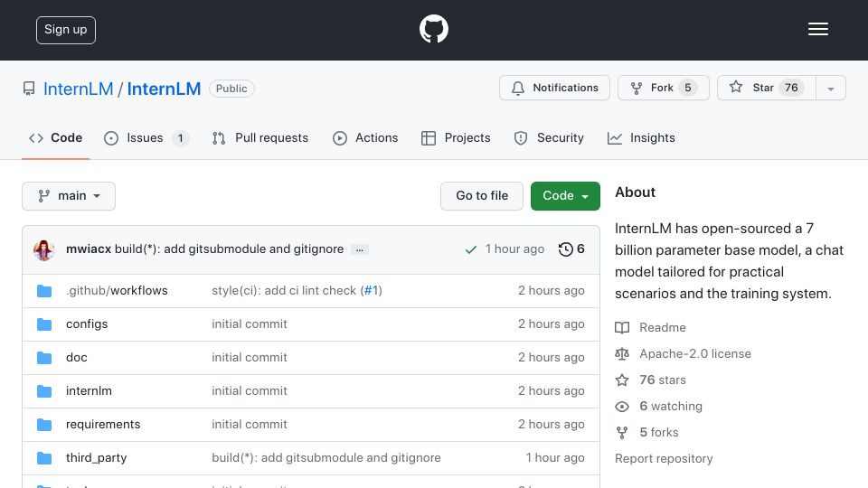Open the mwiacx author link
The image size is (868, 488).
[x=89, y=249]
